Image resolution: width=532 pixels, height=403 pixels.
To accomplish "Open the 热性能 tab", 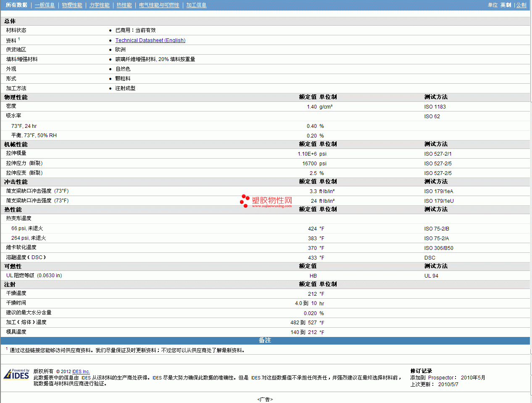I will coord(124,5).
